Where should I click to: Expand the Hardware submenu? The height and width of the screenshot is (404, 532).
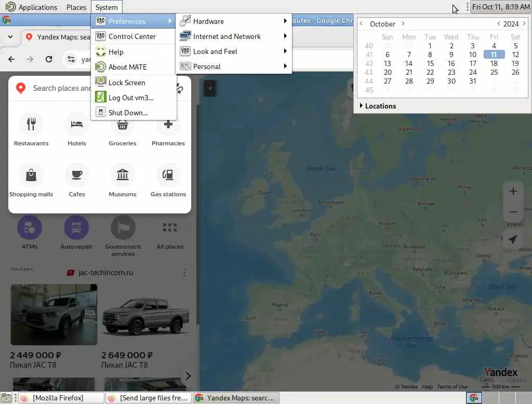point(233,21)
